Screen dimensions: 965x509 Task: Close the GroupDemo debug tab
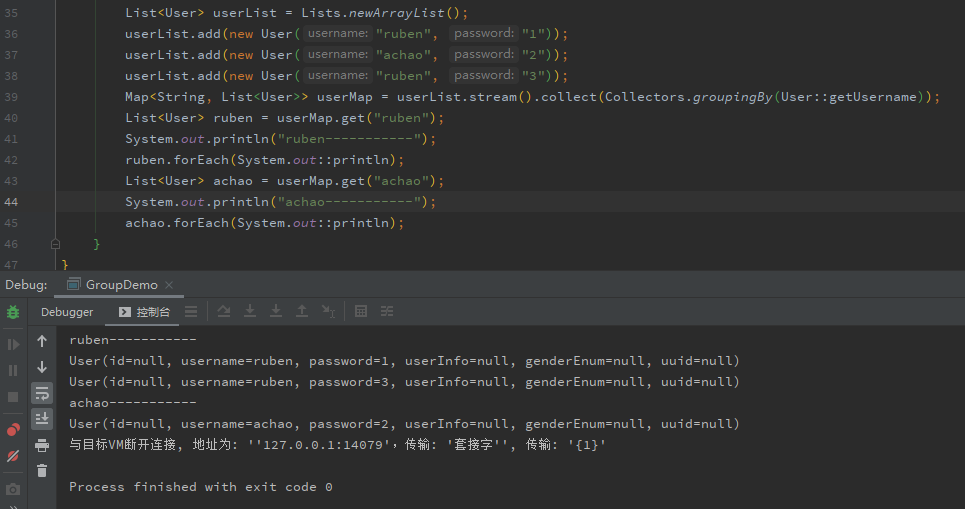(167, 285)
